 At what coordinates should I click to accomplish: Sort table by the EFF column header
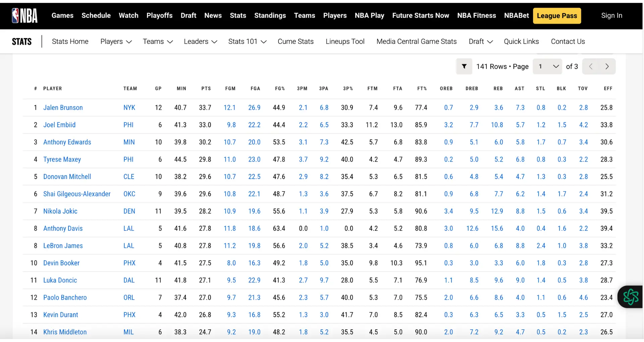coord(608,89)
